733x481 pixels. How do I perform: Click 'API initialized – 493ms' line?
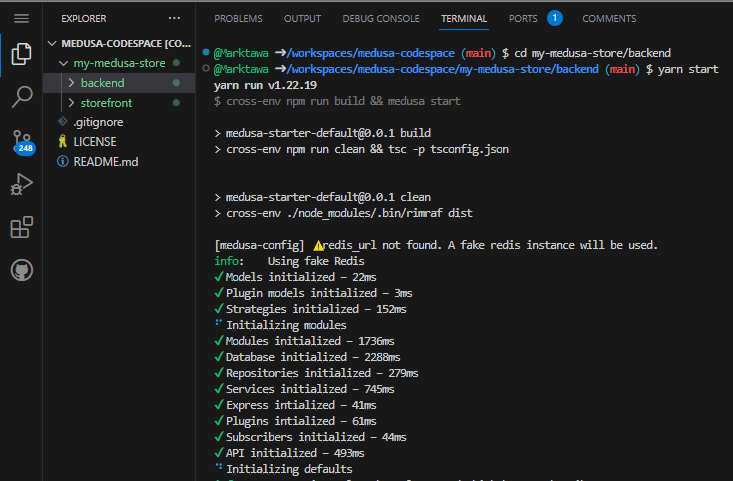click(x=289, y=453)
